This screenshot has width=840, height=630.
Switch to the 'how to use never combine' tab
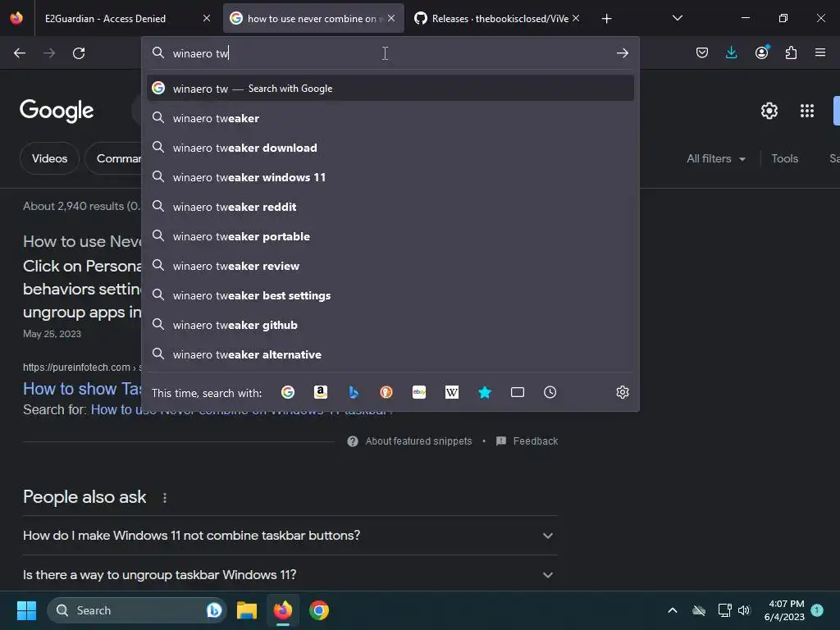pos(313,18)
